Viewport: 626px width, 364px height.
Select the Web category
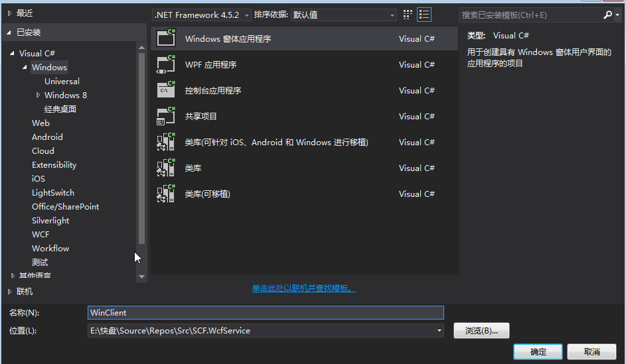40,123
